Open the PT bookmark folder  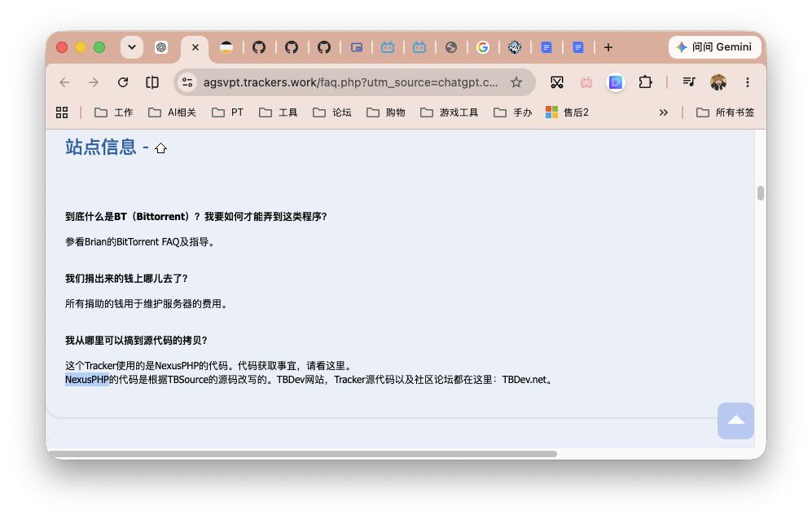click(x=227, y=112)
